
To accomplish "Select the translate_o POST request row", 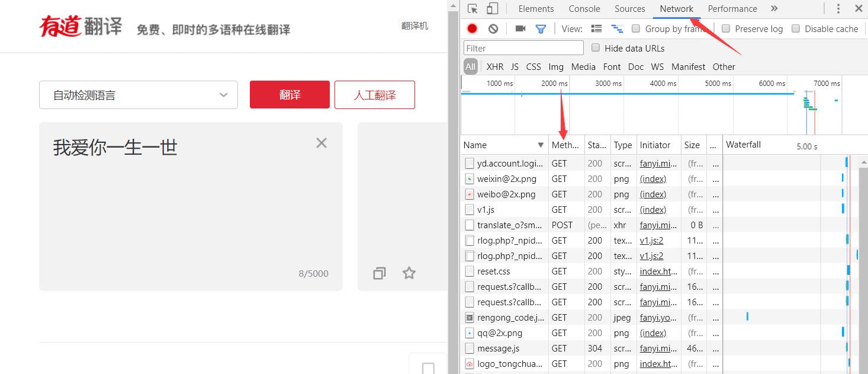I will [x=508, y=225].
